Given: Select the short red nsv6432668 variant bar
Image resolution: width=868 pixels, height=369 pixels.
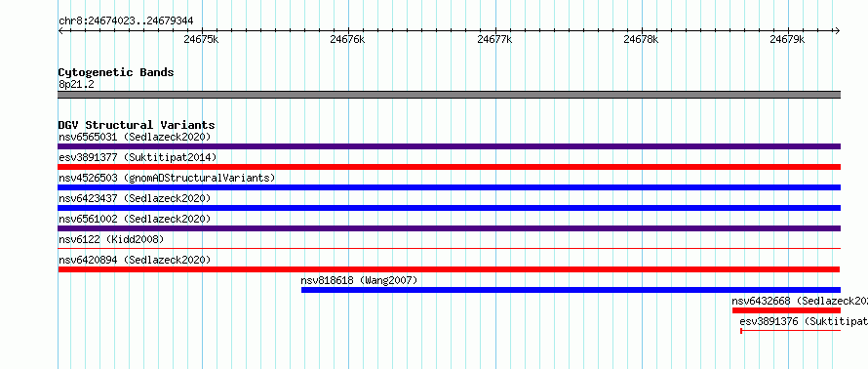Looking at the screenshot, I should tap(786, 310).
